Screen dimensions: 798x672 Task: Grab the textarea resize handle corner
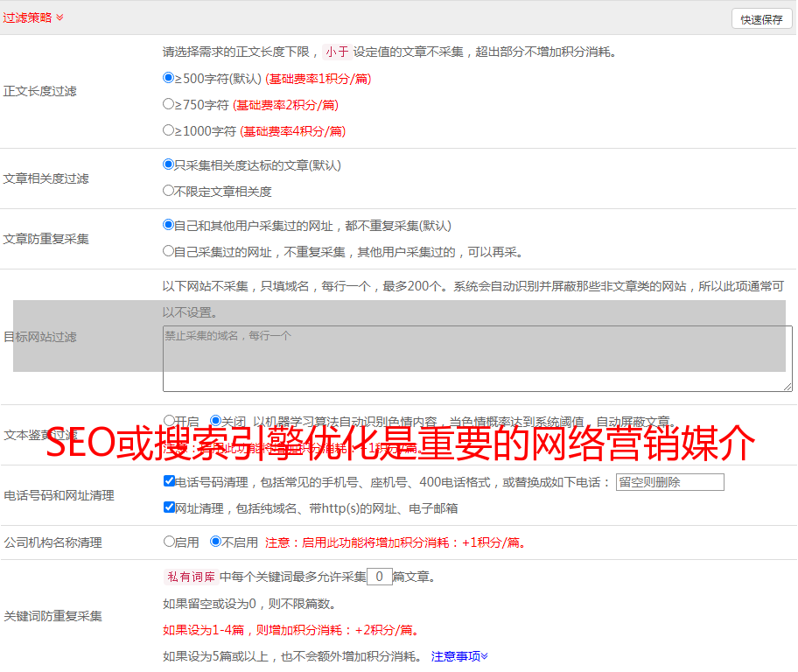click(x=787, y=387)
